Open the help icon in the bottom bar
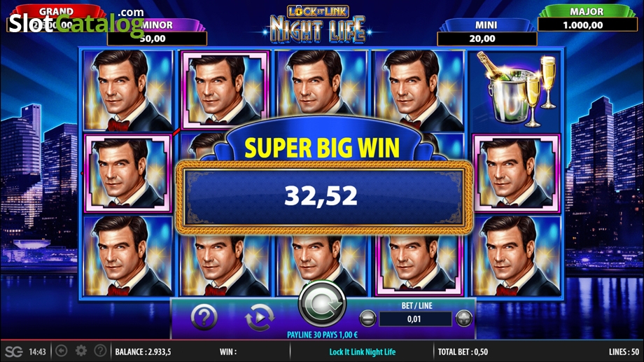Viewport: 644px width, 362px height. (100, 351)
